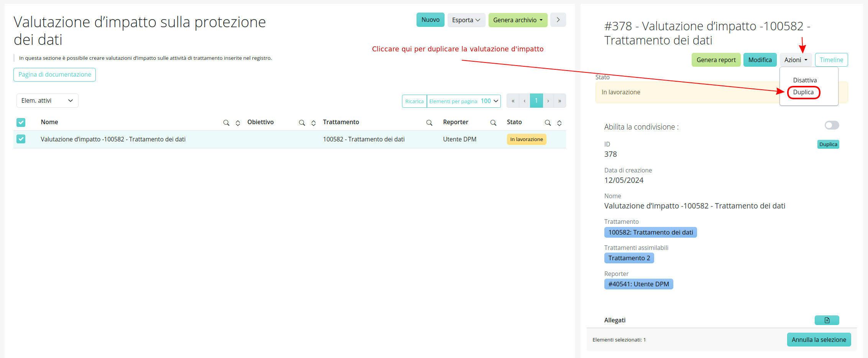Collapse side panel with chevron button

coord(558,20)
